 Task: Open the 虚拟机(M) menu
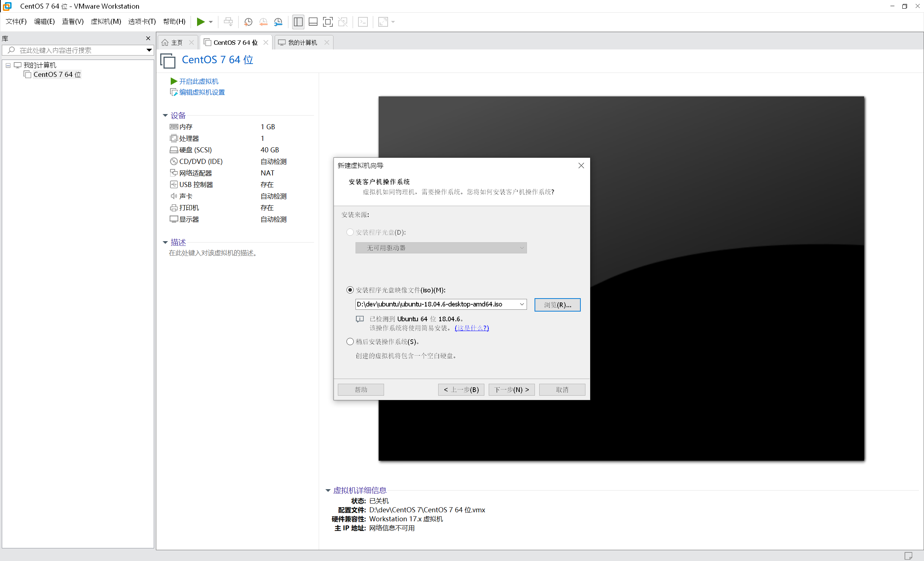point(106,21)
